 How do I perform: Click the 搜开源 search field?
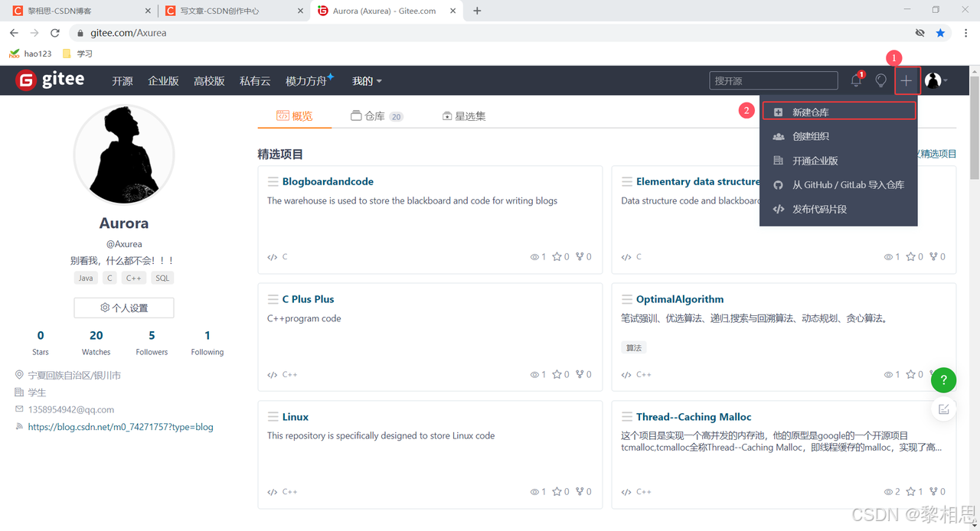tap(773, 80)
